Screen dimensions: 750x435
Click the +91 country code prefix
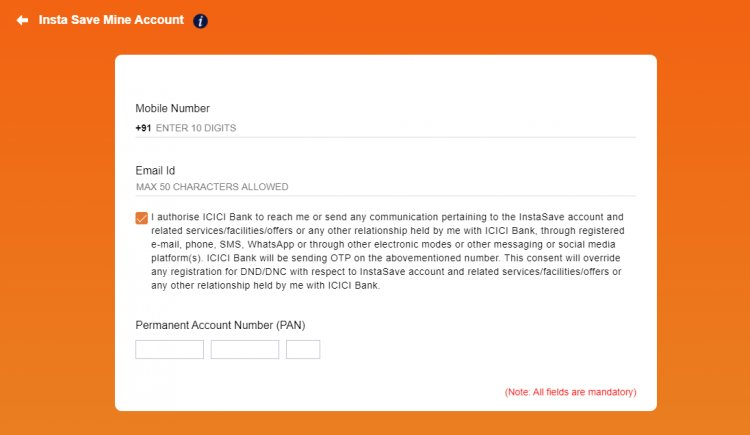tap(143, 128)
